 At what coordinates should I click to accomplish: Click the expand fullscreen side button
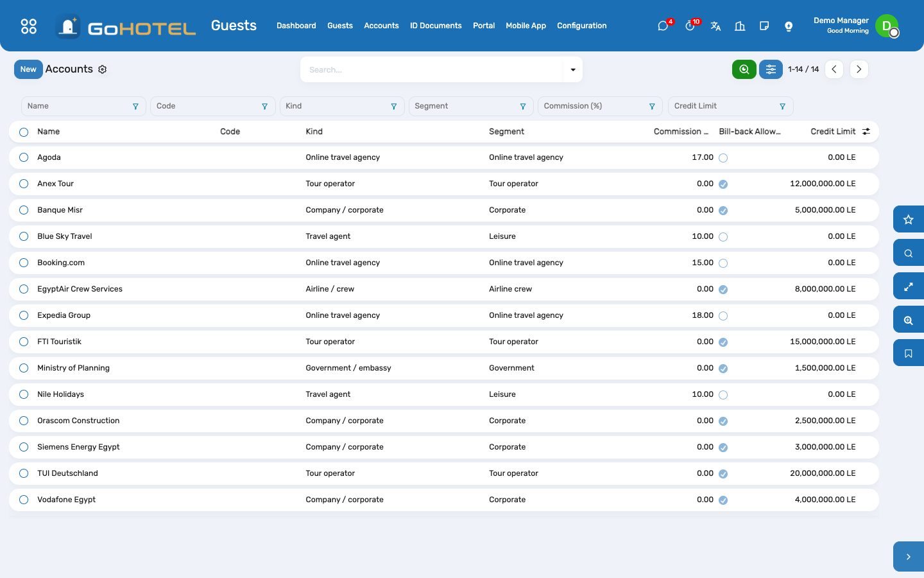909,286
